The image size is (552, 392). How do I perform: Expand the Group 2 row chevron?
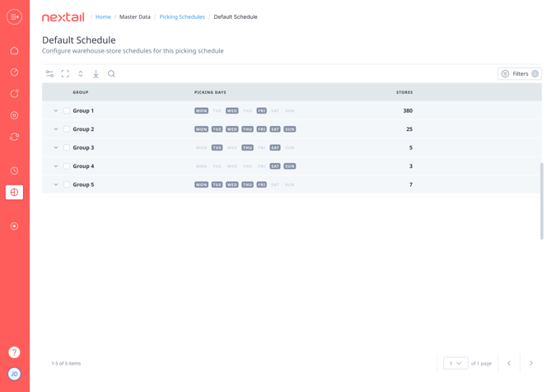click(x=56, y=129)
